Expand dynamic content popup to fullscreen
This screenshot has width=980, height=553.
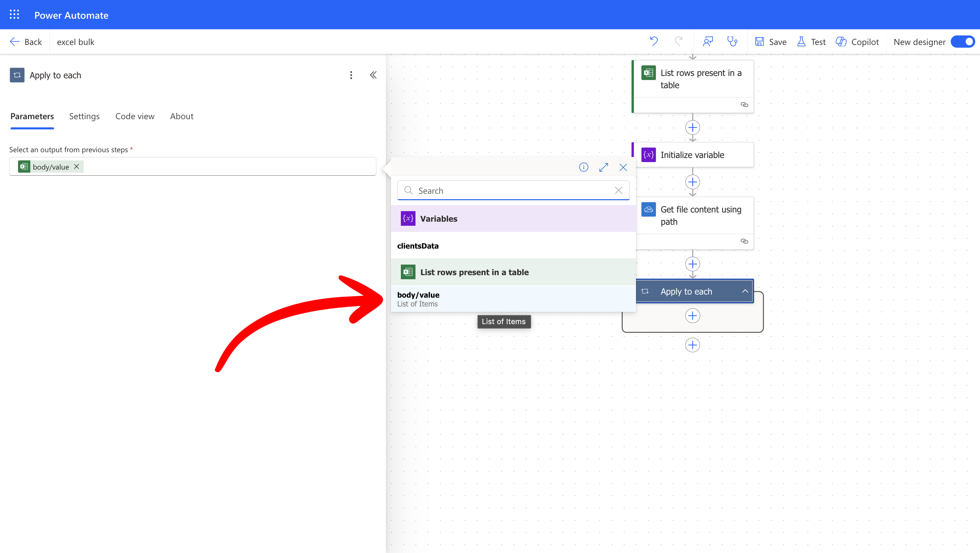tap(603, 167)
